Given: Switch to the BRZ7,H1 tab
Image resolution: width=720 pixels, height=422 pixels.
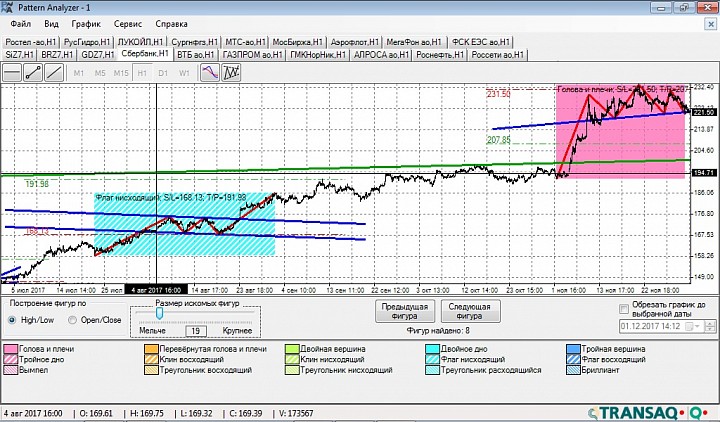Looking at the screenshot, I should pos(57,55).
